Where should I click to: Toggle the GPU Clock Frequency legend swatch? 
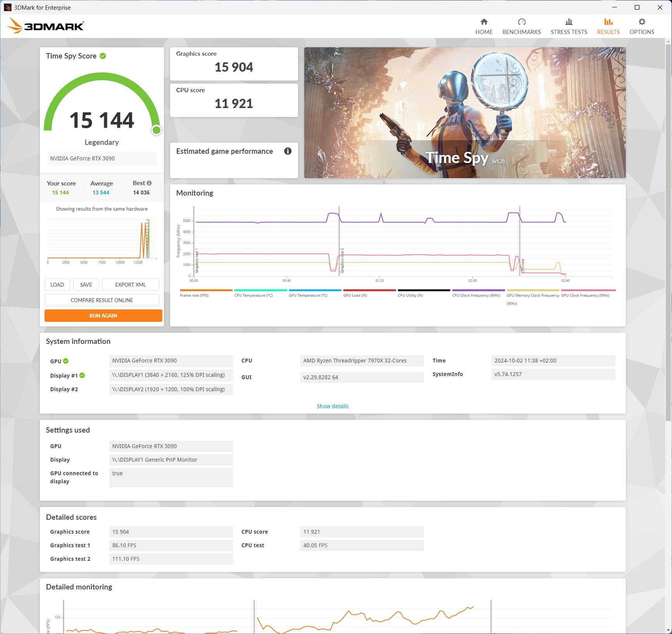click(x=588, y=290)
